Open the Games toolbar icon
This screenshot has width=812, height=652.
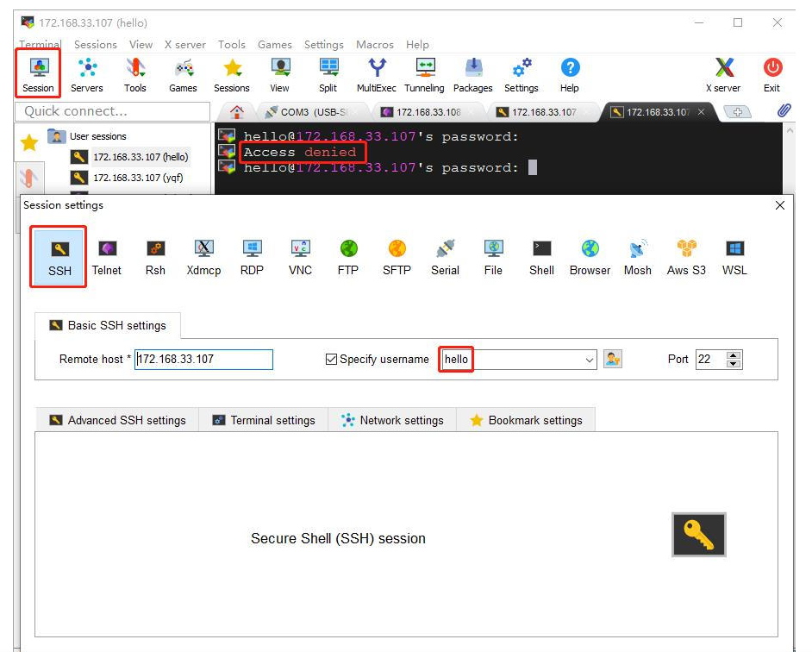coord(184,75)
